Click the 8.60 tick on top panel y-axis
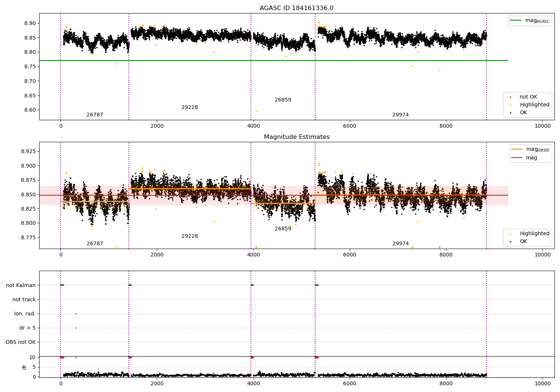Image resolution: width=560 pixels, height=392 pixels. pyautogui.click(x=30, y=110)
